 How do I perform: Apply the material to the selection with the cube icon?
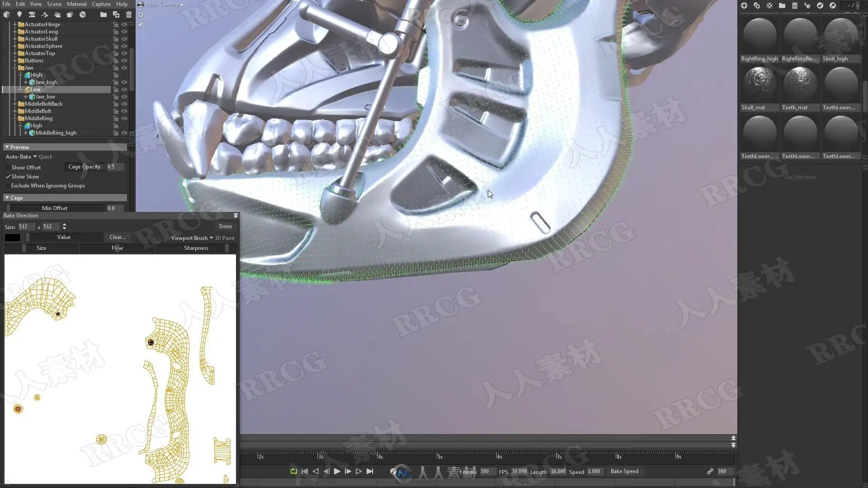click(807, 5)
